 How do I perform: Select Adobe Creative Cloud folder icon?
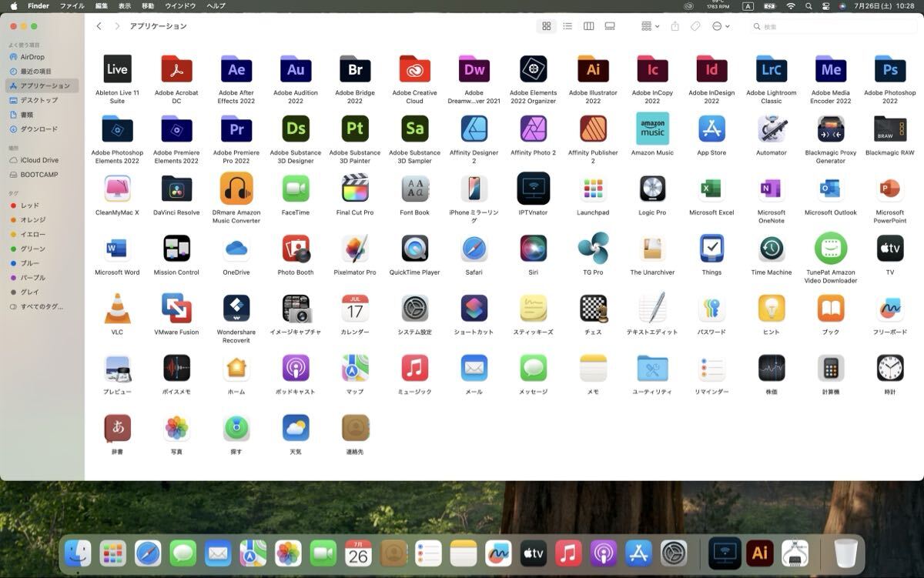414,69
